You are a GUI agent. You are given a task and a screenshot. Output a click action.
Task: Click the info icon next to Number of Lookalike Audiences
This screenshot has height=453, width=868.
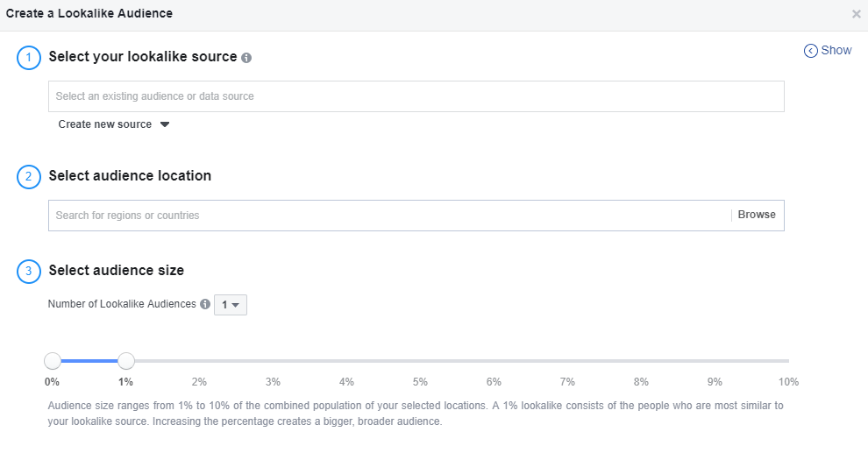[205, 304]
